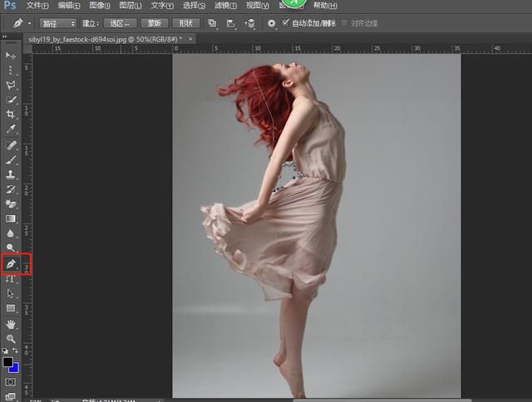This screenshot has width=532, height=402.
Task: Select the Marquee selection tool
Action: coord(11,70)
